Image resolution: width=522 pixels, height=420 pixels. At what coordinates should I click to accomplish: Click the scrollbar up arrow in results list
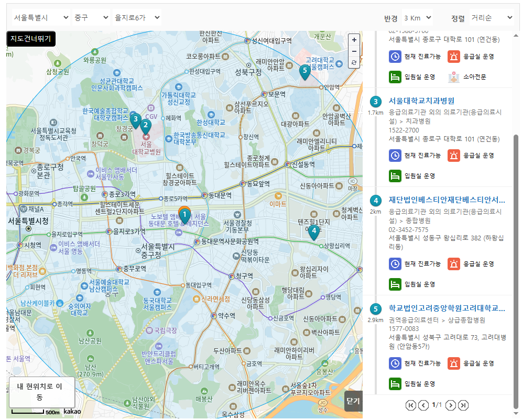coord(516,35)
